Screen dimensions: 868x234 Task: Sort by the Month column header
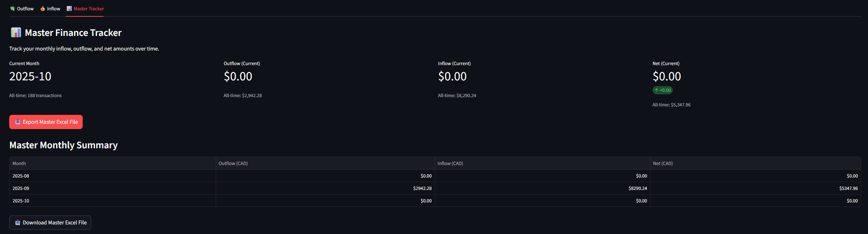(x=19, y=163)
